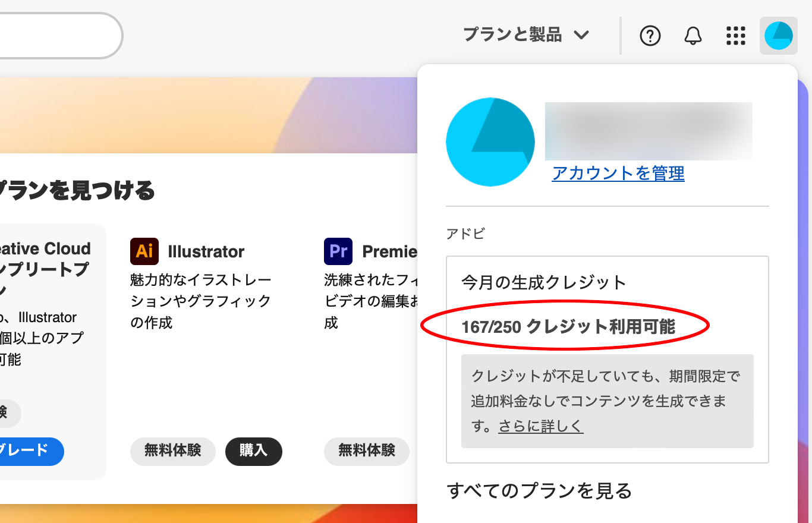This screenshot has height=523, width=812.
Task: Click the Illustrator Ai app icon
Action: coord(144,251)
